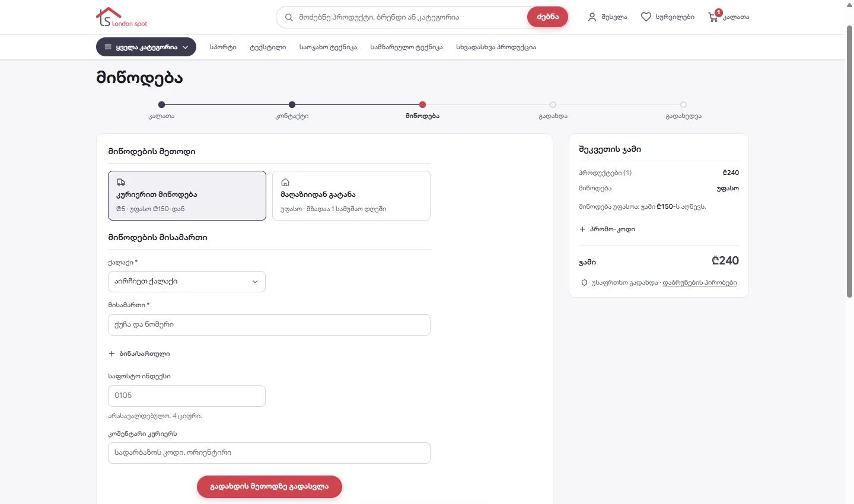The width and height of the screenshot is (854, 504).
Task: Click the red გადახდის მეთოდზე გადასვლა button
Action: (x=269, y=487)
